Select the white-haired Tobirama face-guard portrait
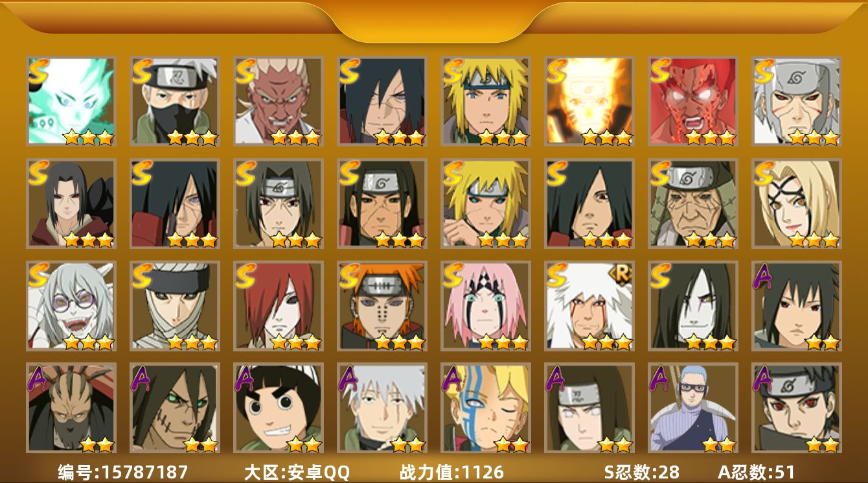 [x=796, y=100]
